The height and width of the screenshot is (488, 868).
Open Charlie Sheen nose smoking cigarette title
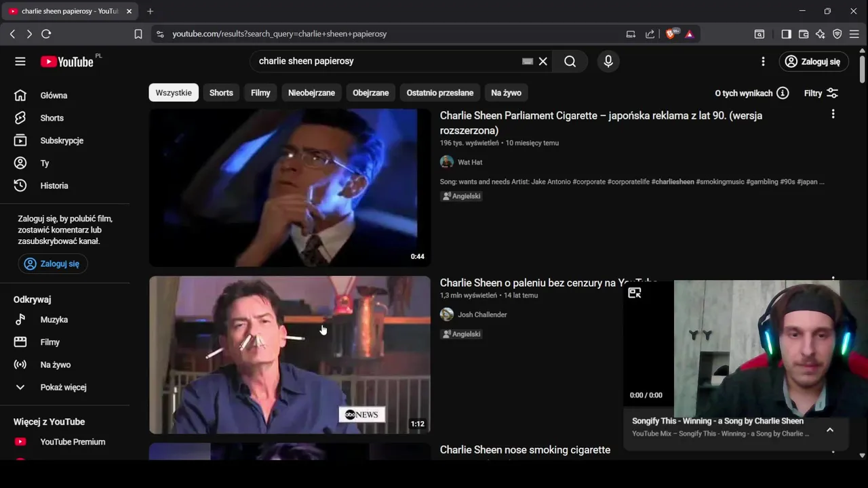(525, 450)
